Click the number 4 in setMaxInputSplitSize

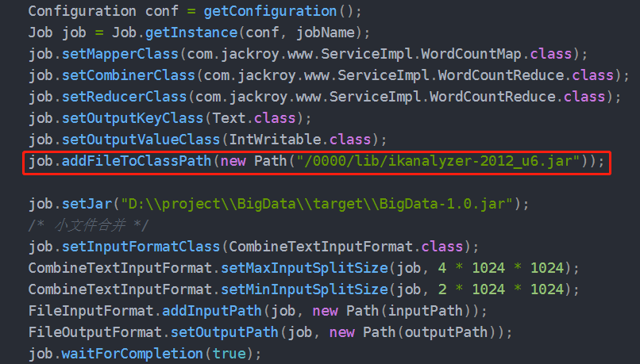pyautogui.click(x=442, y=268)
